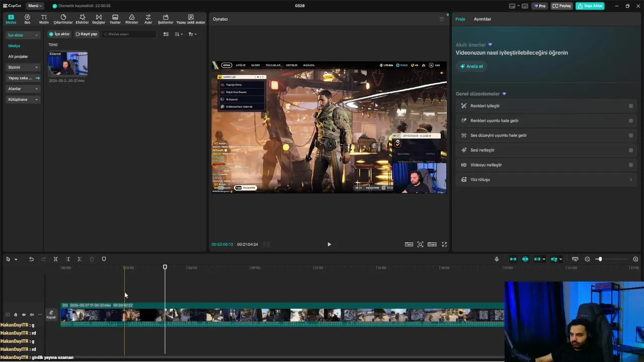Open the Oynatıcı player options menu

click(x=442, y=19)
